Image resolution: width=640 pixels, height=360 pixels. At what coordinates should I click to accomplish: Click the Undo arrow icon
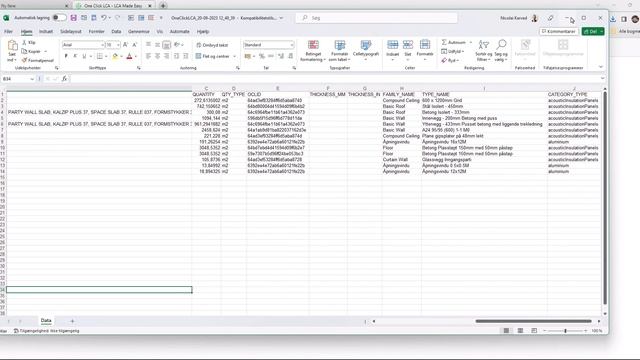[x=104, y=18]
